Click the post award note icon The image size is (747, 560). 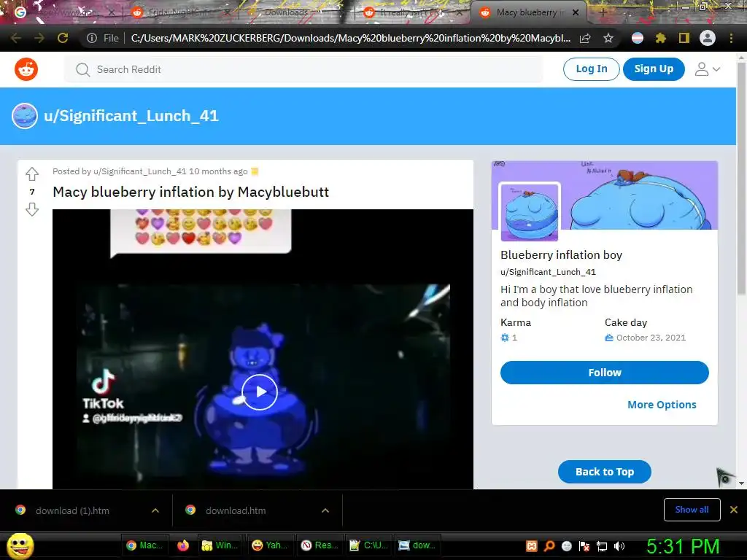[255, 171]
